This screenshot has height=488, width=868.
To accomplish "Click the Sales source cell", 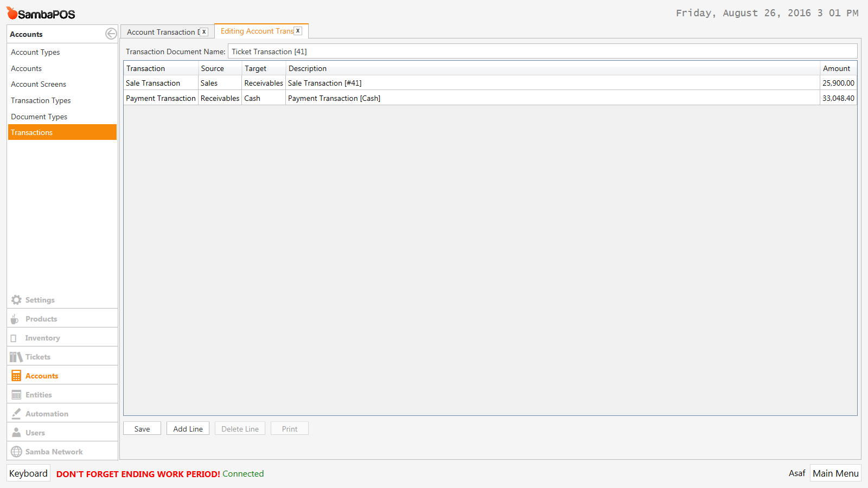I will (x=220, y=83).
